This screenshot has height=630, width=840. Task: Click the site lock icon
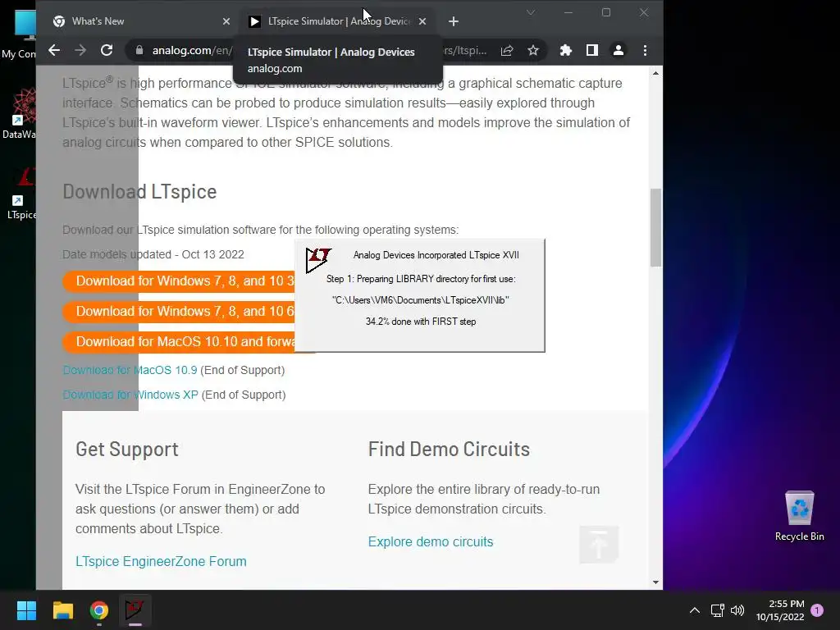tap(139, 50)
